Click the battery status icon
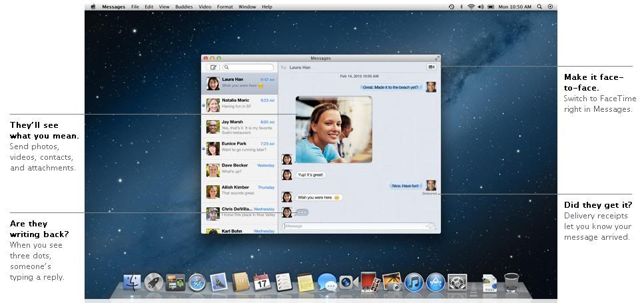This screenshot has height=303, width=644. pyautogui.click(x=491, y=7)
